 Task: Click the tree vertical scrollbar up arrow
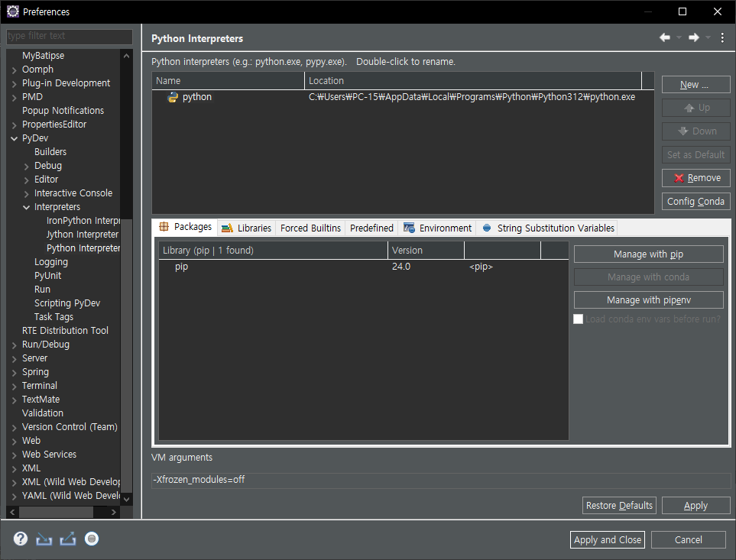126,56
